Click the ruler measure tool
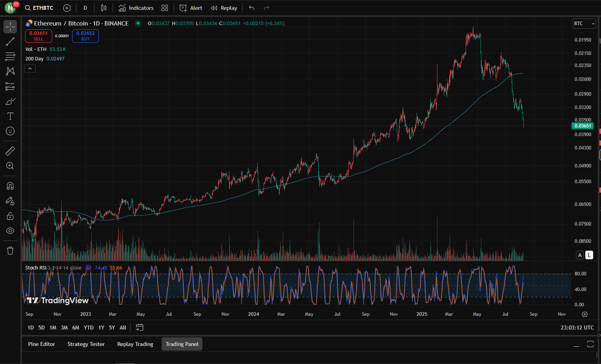 point(10,151)
